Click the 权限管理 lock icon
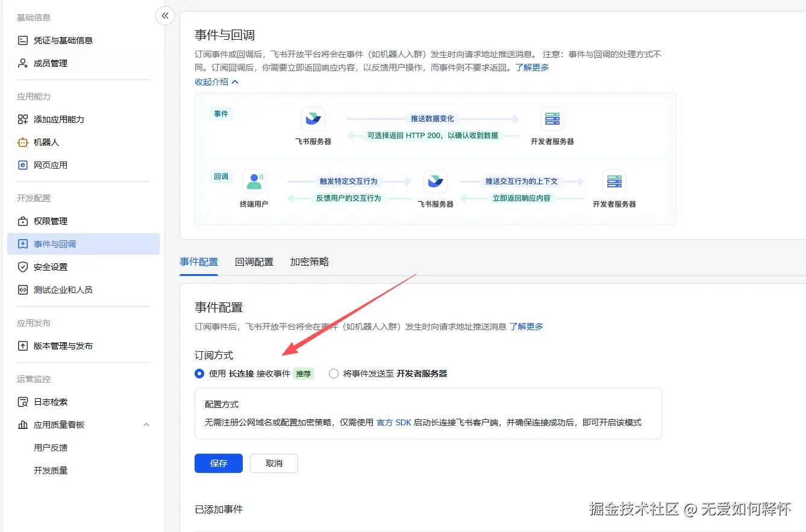The image size is (806, 532). click(x=23, y=221)
